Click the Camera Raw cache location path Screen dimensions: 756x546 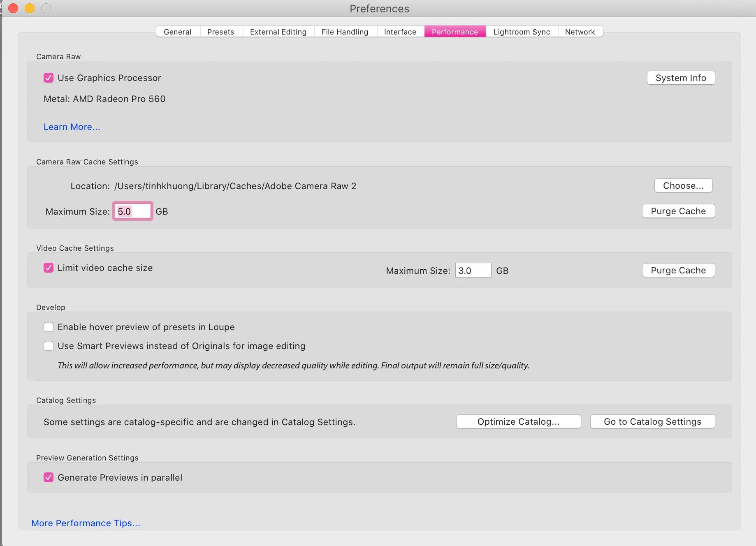pyautogui.click(x=235, y=186)
